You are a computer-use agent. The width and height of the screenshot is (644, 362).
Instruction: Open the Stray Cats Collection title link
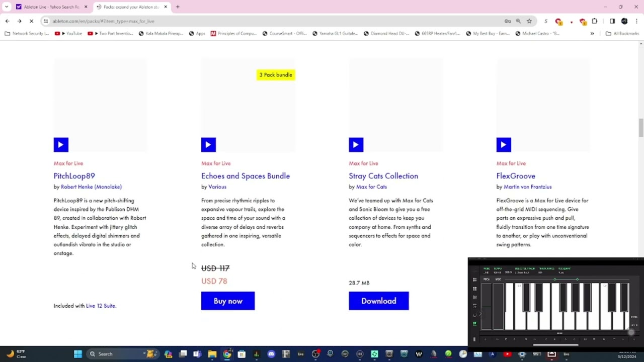pyautogui.click(x=383, y=176)
